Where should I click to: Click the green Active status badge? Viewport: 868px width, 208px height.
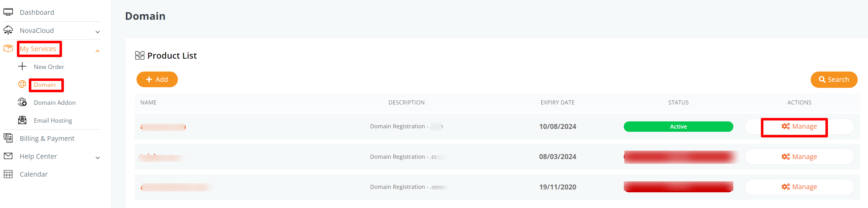click(678, 127)
